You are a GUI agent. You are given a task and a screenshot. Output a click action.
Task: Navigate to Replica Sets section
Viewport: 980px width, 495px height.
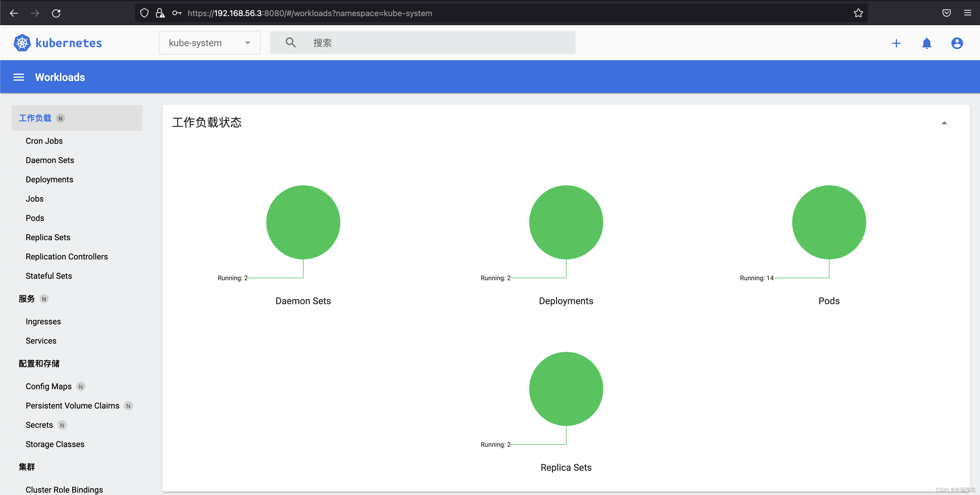click(x=48, y=237)
